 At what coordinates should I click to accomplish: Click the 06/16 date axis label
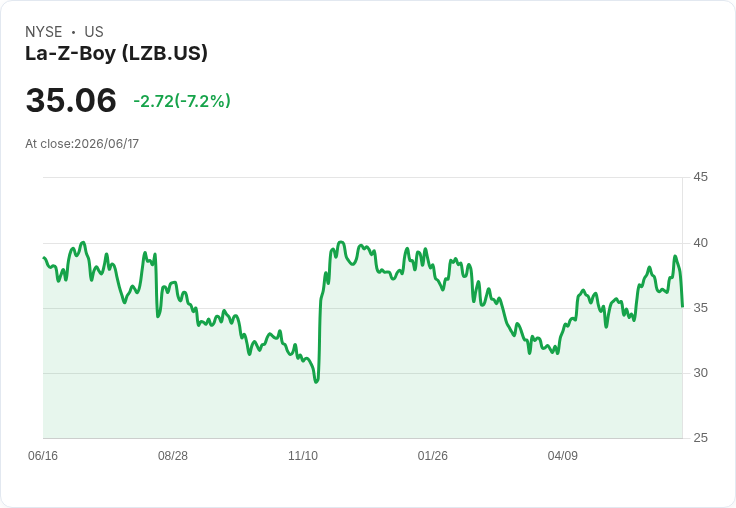(43, 456)
